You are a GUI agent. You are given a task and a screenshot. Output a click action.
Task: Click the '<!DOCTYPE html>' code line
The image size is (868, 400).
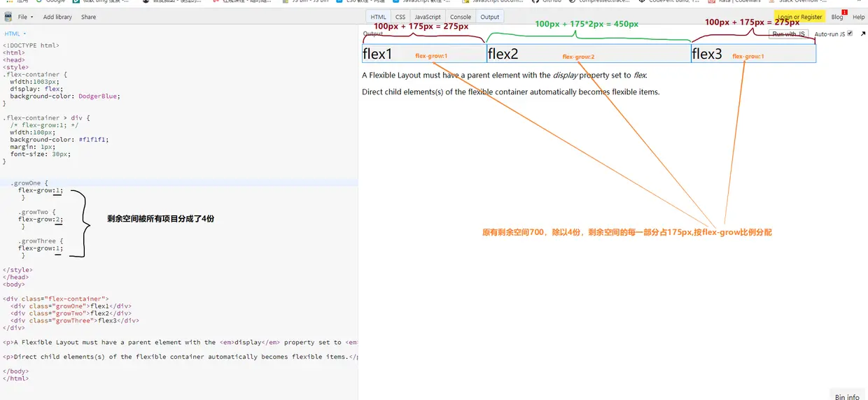tap(31, 45)
